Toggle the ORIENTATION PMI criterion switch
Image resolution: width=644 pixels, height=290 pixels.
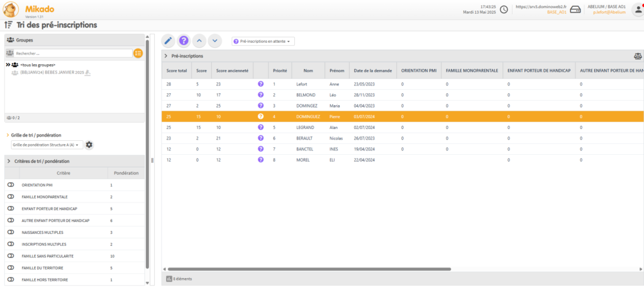pyautogui.click(x=11, y=185)
